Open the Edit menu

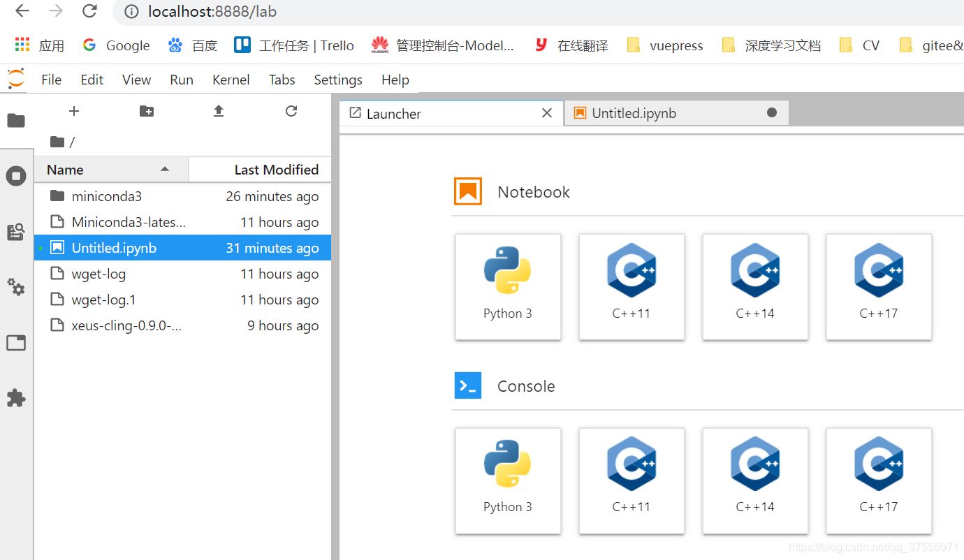92,80
